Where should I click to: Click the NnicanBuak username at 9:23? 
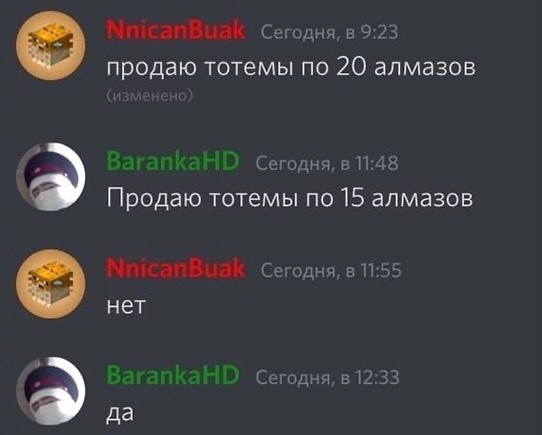pyautogui.click(x=176, y=30)
